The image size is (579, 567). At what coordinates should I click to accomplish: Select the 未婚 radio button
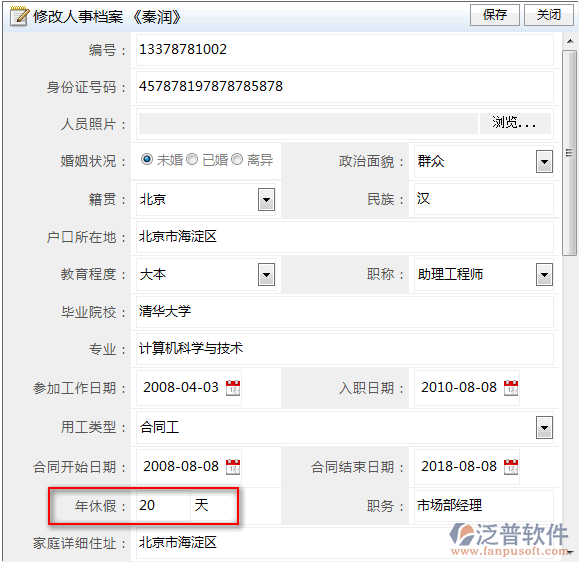point(147,159)
